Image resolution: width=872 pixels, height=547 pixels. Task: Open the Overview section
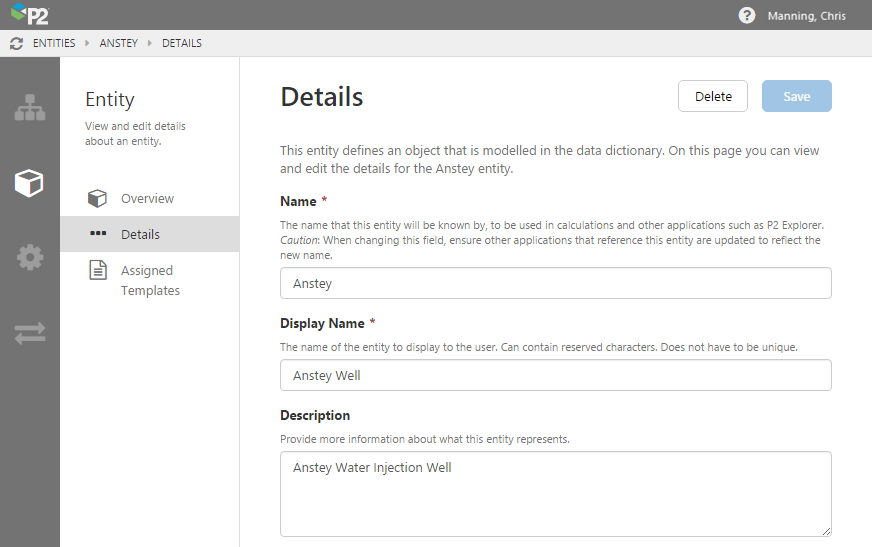pyautogui.click(x=147, y=198)
